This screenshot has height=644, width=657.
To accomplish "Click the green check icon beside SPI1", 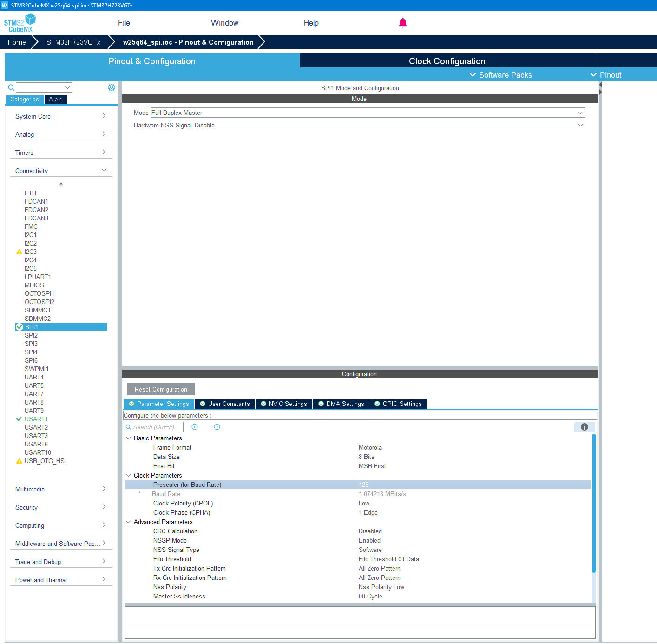I will coord(20,327).
